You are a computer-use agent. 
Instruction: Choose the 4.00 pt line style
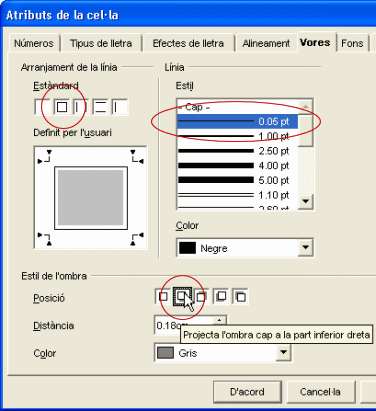(x=237, y=166)
